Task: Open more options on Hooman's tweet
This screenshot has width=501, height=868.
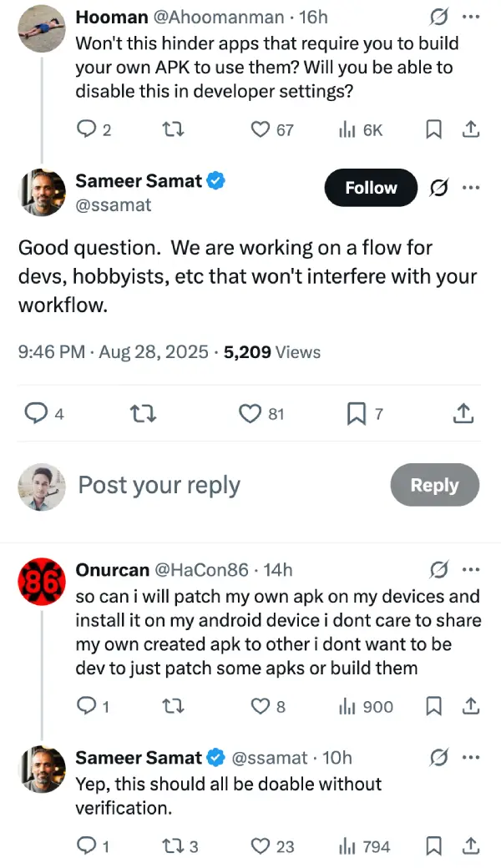Action: pyautogui.click(x=471, y=18)
